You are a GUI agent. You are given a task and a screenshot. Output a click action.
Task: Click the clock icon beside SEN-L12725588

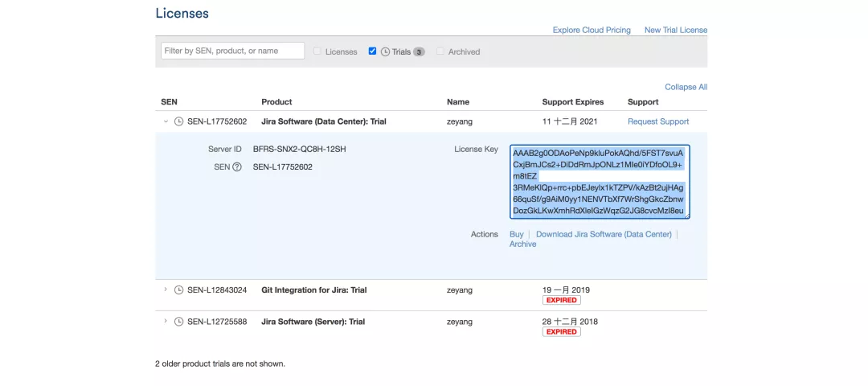pyautogui.click(x=178, y=321)
